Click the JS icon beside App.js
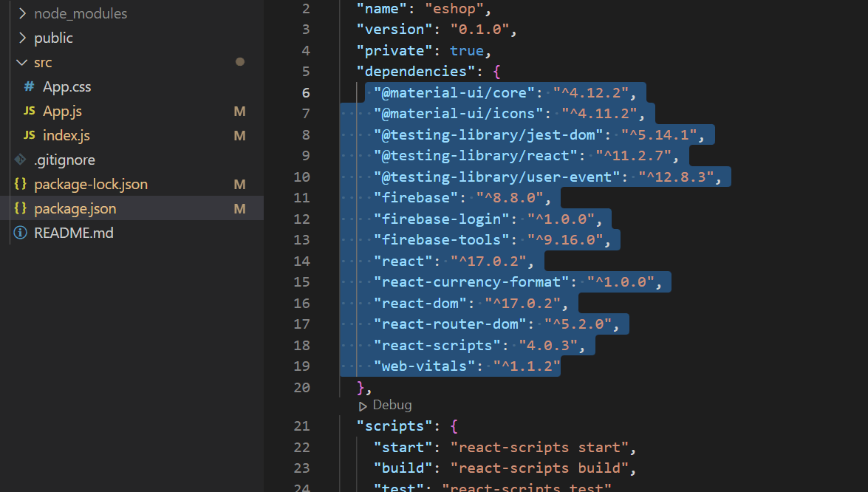The height and width of the screenshot is (492, 868). (x=30, y=112)
